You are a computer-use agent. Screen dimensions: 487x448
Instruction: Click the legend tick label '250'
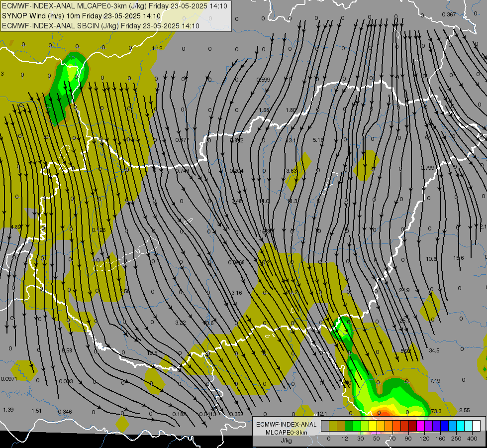pyautogui.click(x=456, y=439)
